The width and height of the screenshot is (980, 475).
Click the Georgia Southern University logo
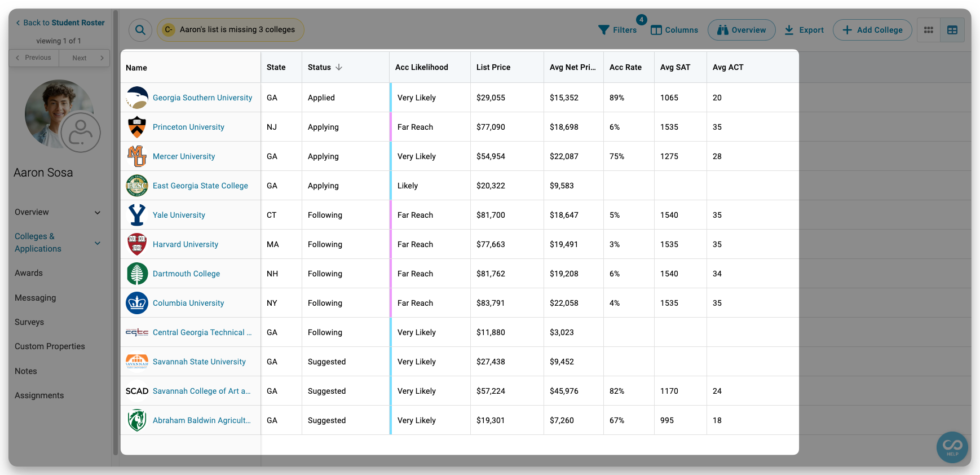[x=137, y=98]
